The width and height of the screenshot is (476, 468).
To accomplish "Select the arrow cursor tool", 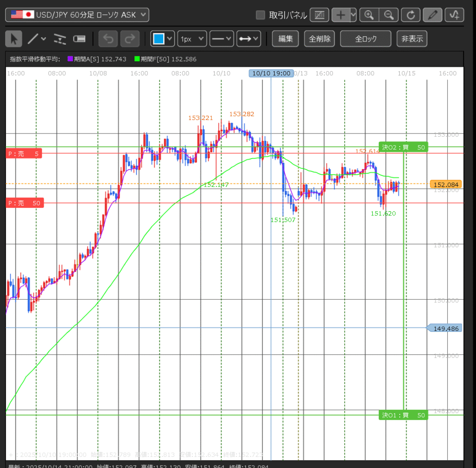I will [13, 39].
